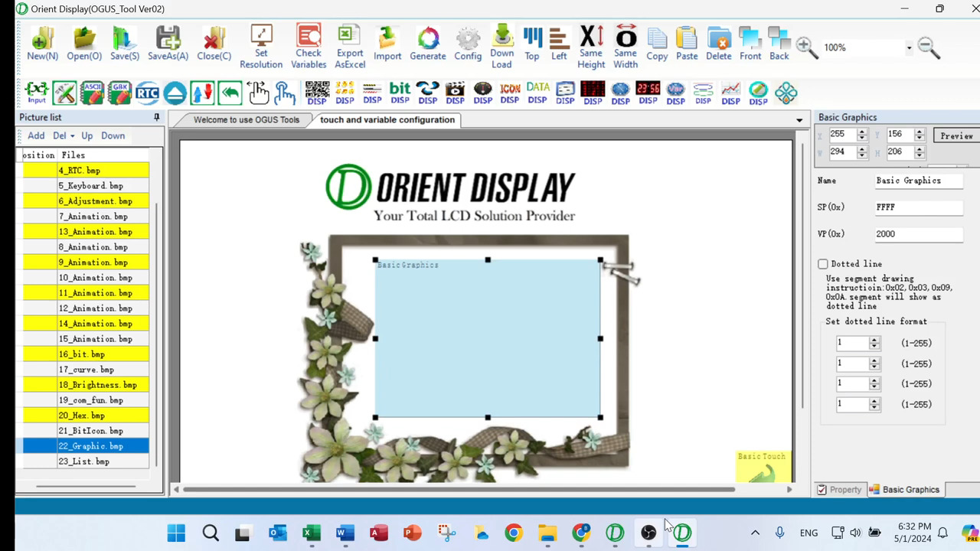The width and height of the screenshot is (980, 551).
Task: Open the document tab list arrow
Action: pos(799,120)
